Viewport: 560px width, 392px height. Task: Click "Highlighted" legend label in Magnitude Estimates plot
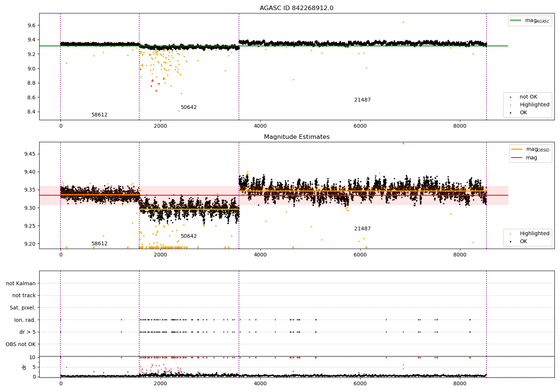(x=535, y=234)
